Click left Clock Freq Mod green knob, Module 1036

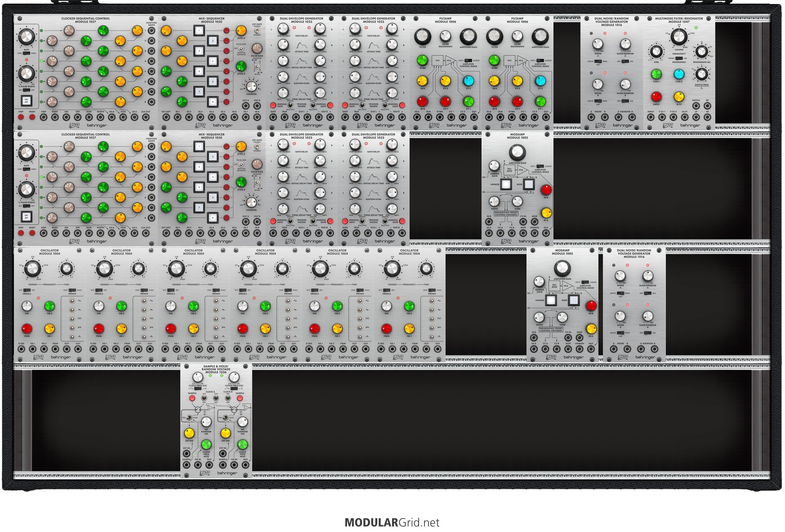[206, 445]
